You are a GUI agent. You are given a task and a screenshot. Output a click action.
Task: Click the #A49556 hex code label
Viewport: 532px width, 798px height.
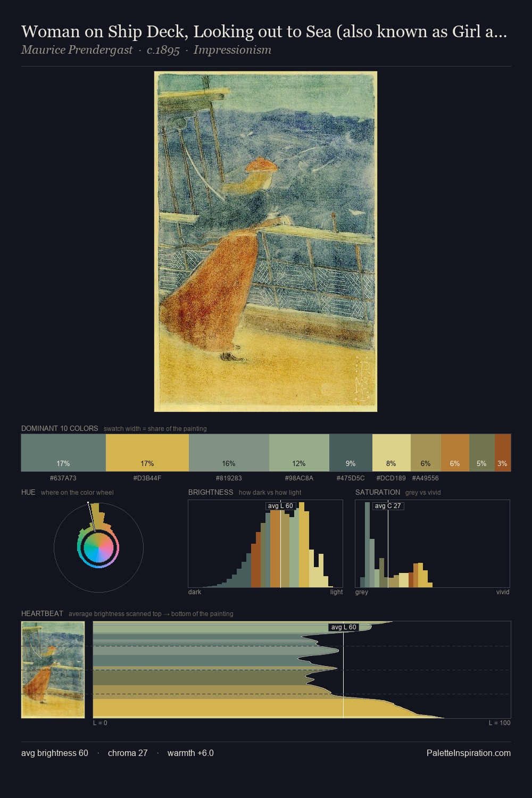(x=426, y=478)
